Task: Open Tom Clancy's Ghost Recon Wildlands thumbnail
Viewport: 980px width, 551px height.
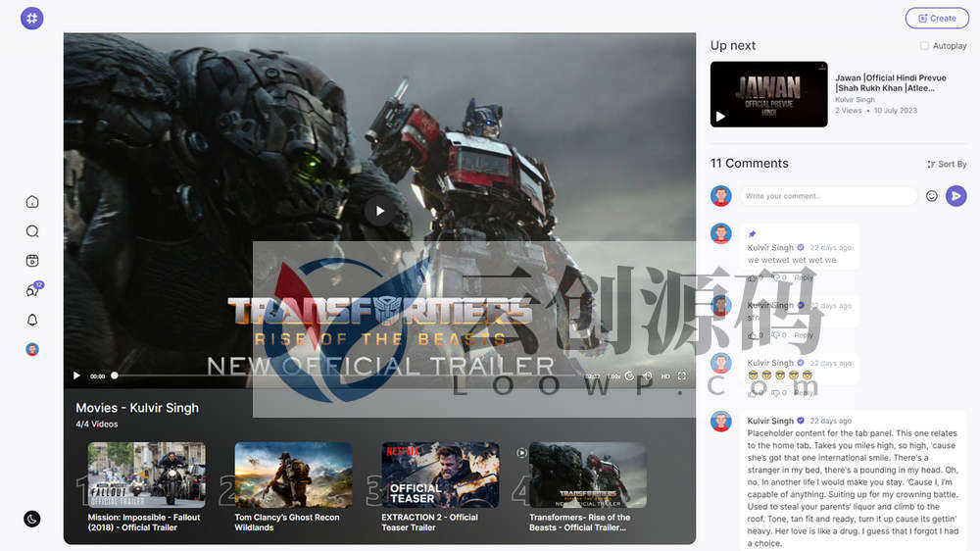Action: point(293,475)
